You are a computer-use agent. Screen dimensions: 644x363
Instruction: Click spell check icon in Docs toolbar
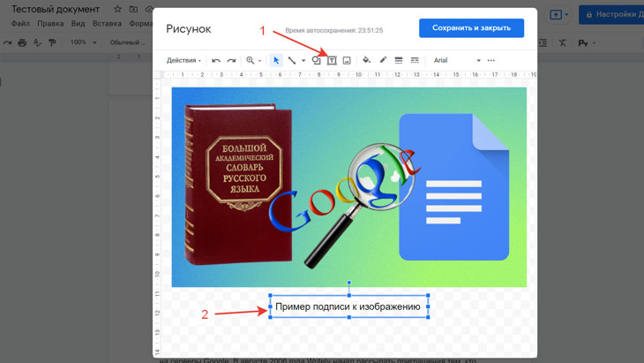[x=37, y=42]
